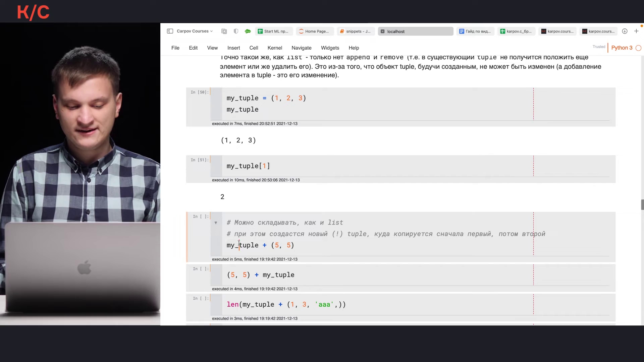Switch to the Гайд по вид... tab
644x362 pixels.
(x=475, y=32)
